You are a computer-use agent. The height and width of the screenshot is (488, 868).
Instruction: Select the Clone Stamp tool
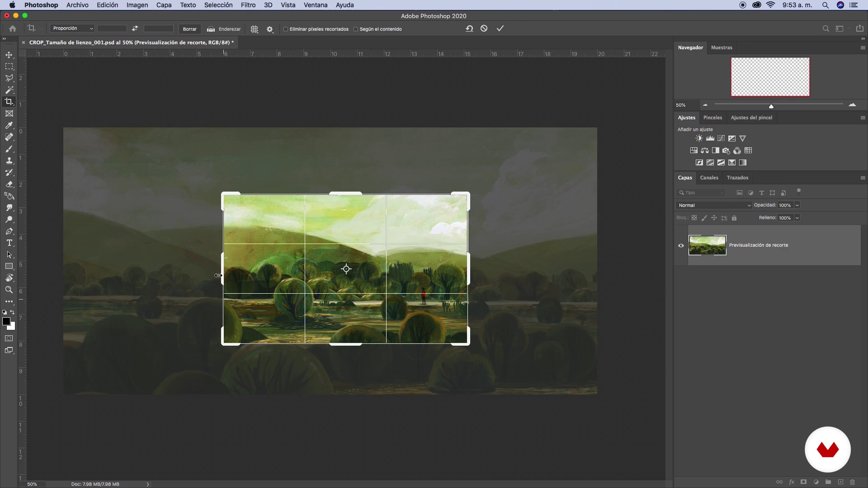[9, 160]
